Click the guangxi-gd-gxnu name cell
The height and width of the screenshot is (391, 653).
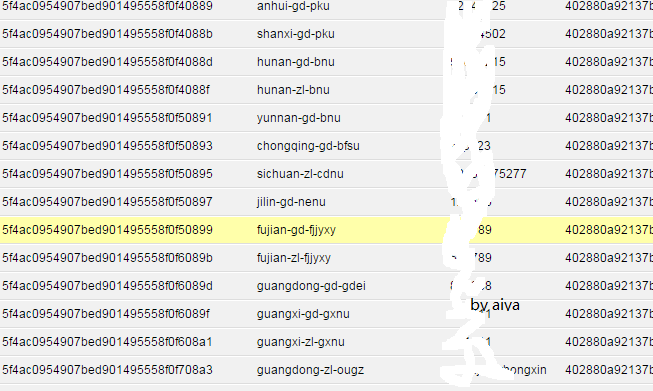tap(303, 314)
